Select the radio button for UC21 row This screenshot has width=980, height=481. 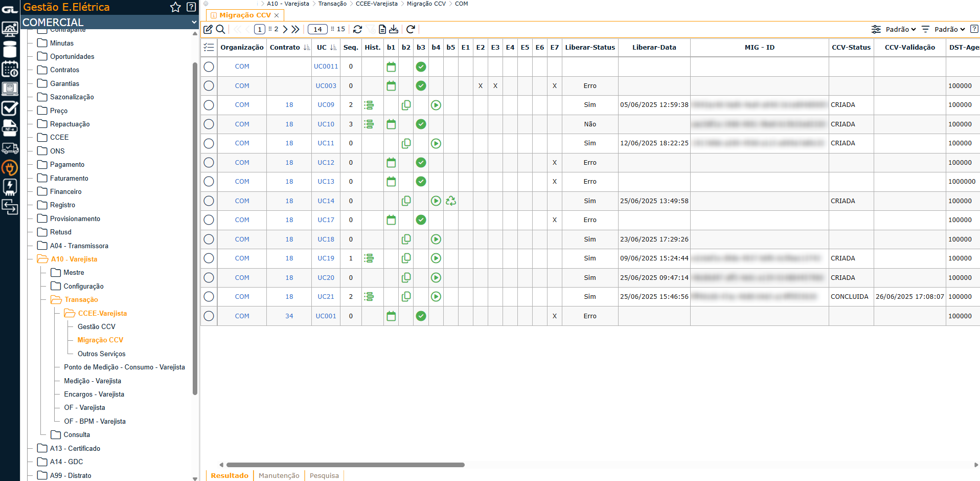click(209, 297)
